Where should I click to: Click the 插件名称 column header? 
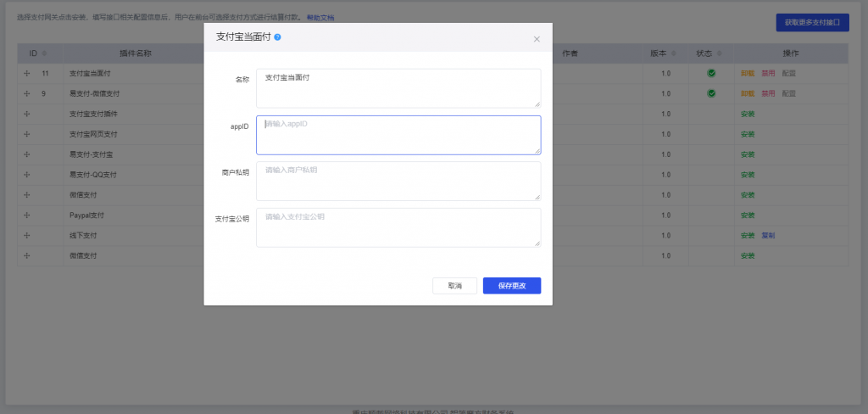click(x=136, y=53)
